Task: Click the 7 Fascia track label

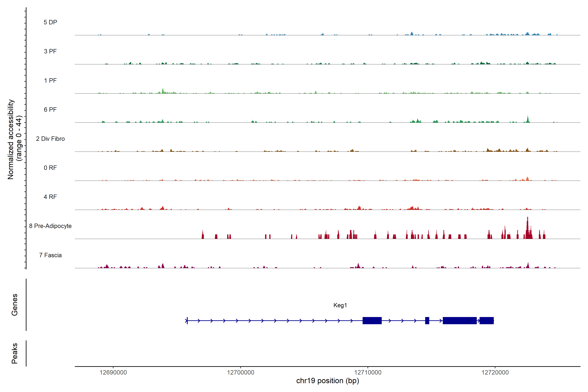Action: pos(50,255)
